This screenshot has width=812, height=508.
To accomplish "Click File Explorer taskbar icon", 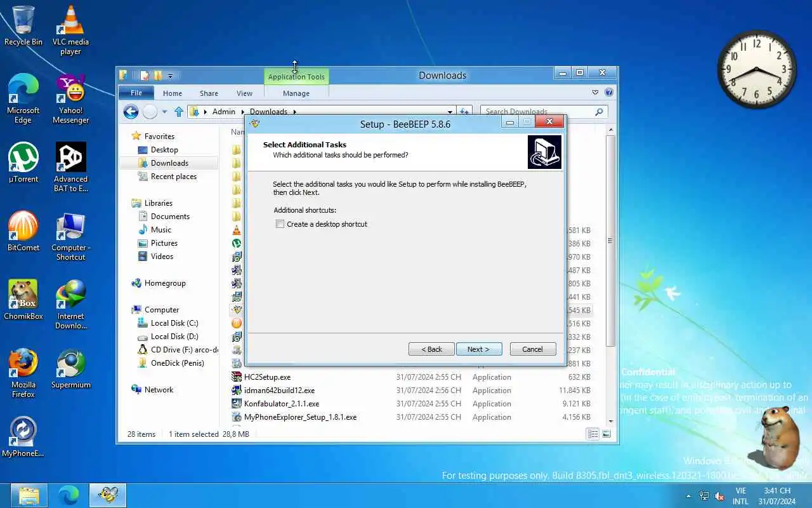I will click(x=29, y=495).
